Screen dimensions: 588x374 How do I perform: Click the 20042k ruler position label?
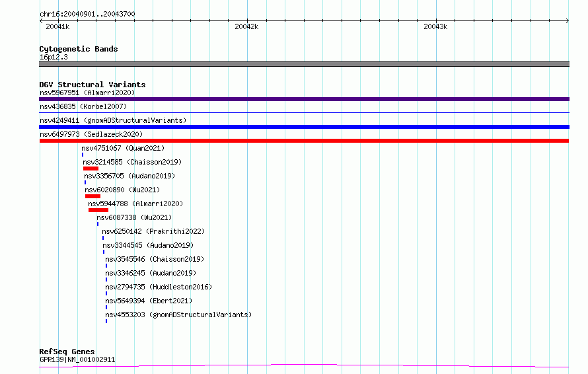coord(246,26)
